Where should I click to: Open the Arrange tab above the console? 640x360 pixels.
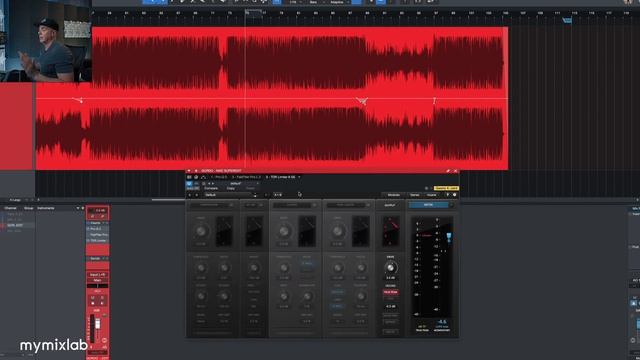(15, 200)
